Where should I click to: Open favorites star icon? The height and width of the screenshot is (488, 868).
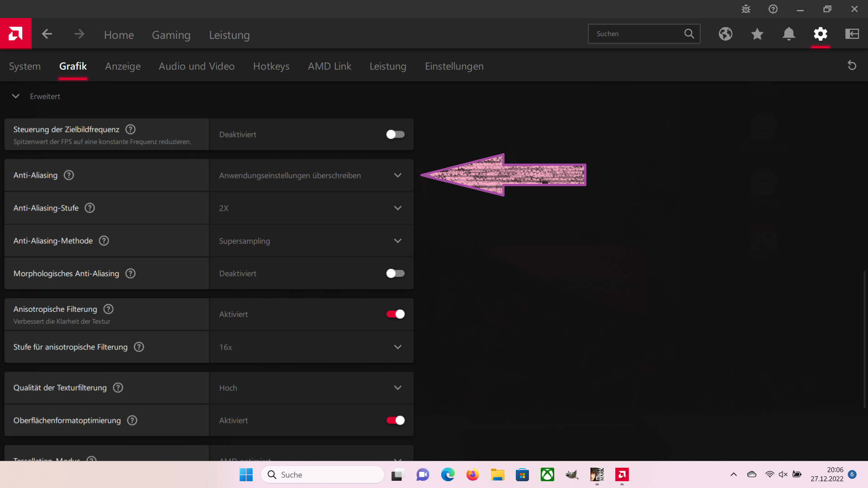(757, 34)
